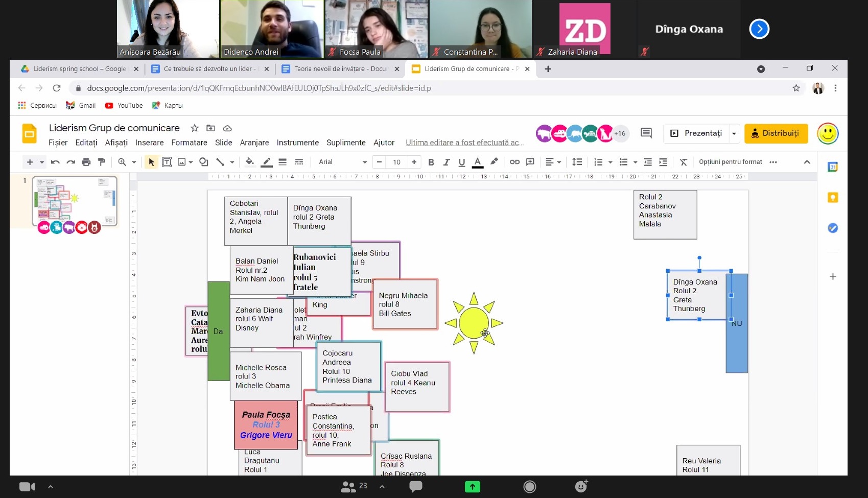
Task: Toggle Italic formatting
Action: [x=447, y=162]
